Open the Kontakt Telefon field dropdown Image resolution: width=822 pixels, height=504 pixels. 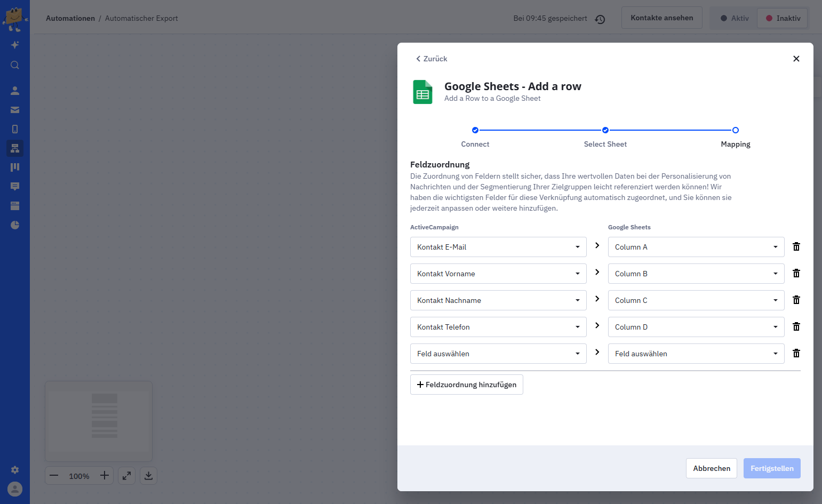(498, 327)
